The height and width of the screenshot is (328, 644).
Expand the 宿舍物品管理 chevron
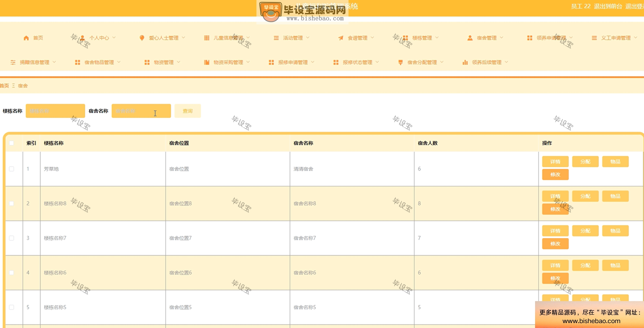point(119,62)
